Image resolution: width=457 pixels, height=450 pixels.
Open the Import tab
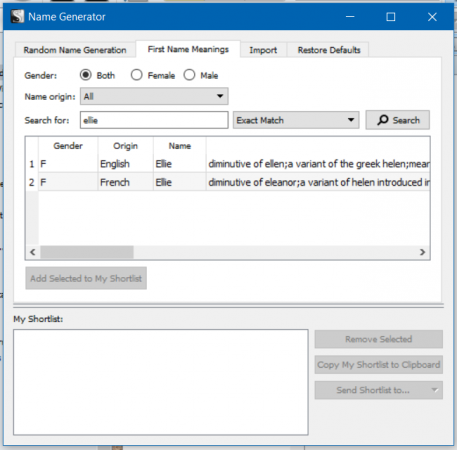263,50
